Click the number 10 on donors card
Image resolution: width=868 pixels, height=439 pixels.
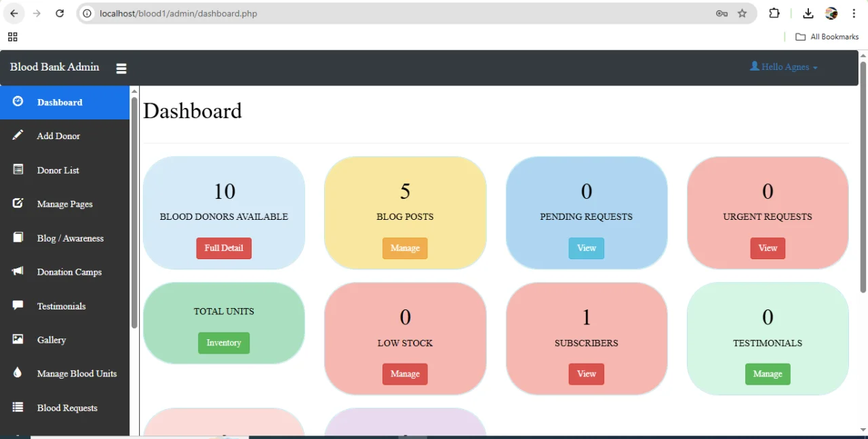(x=224, y=191)
